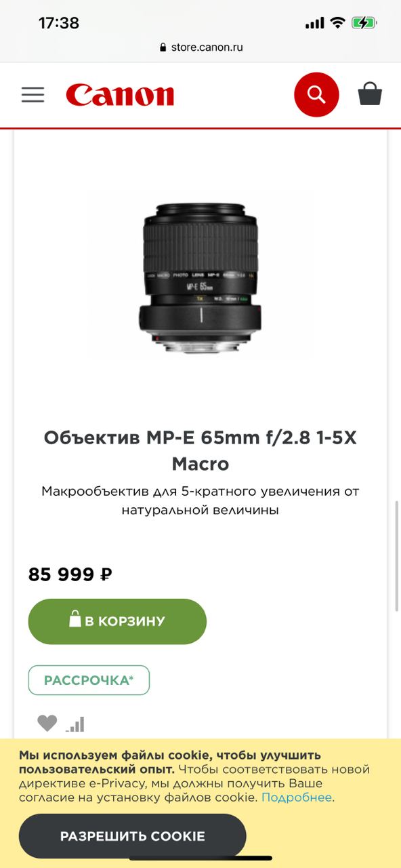Image resolution: width=401 pixels, height=868 pixels.
Task: Tap the lock icon in address bar
Action: click(x=163, y=47)
